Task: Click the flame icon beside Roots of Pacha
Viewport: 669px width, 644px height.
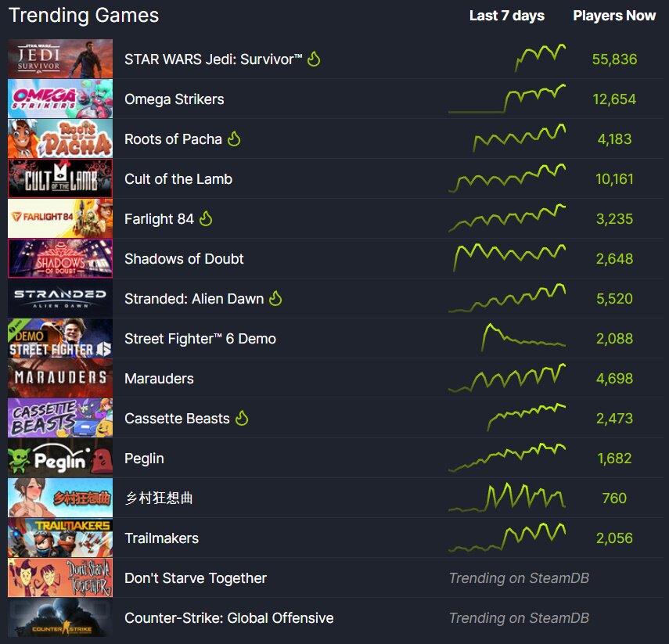Action: (234, 139)
